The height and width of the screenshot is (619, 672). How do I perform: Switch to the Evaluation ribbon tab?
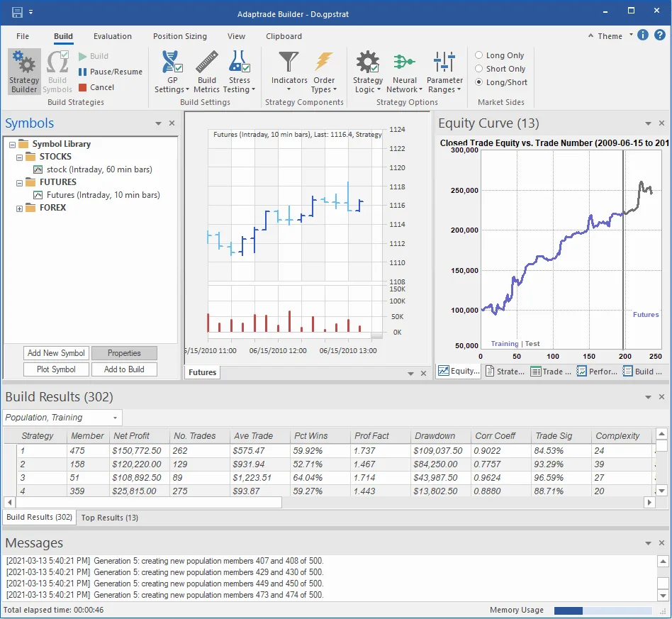tap(112, 36)
